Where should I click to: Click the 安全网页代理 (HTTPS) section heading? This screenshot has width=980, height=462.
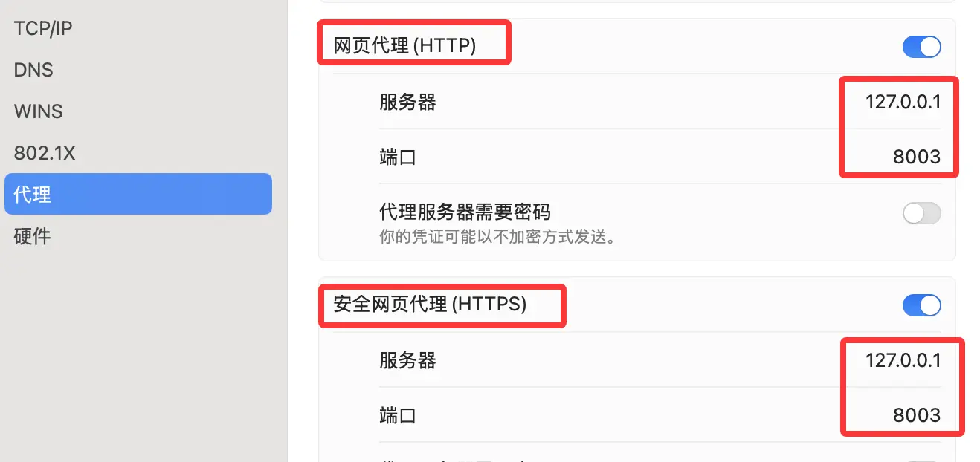[430, 305]
